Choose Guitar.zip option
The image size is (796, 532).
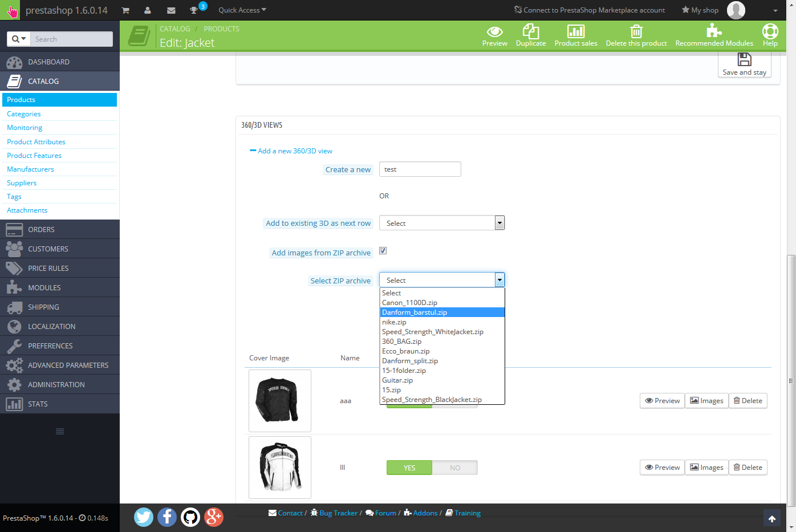[442, 380]
